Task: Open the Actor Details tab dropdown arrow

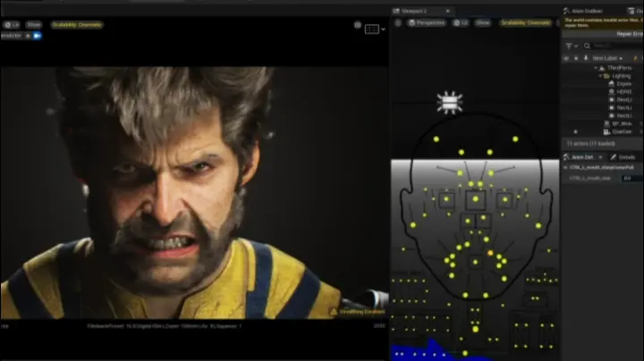Action: [x=601, y=157]
